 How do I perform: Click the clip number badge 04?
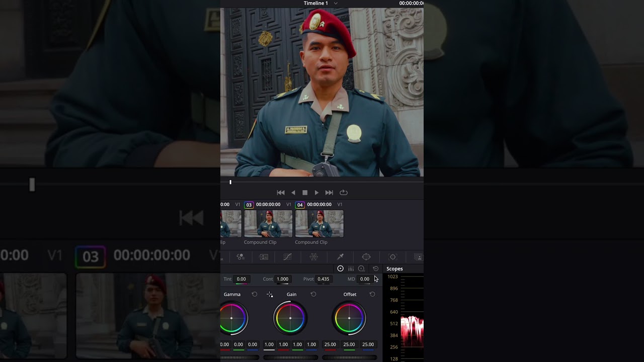300,205
